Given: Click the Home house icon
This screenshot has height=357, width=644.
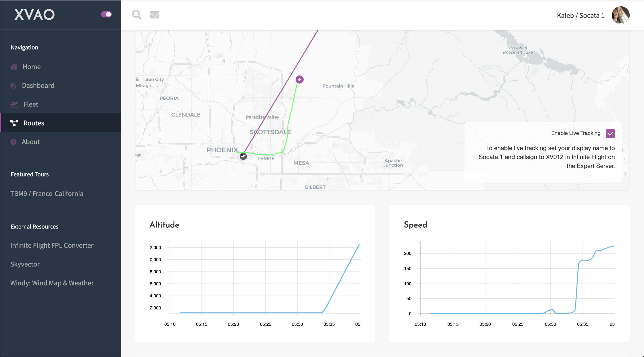Looking at the screenshot, I should click(14, 67).
